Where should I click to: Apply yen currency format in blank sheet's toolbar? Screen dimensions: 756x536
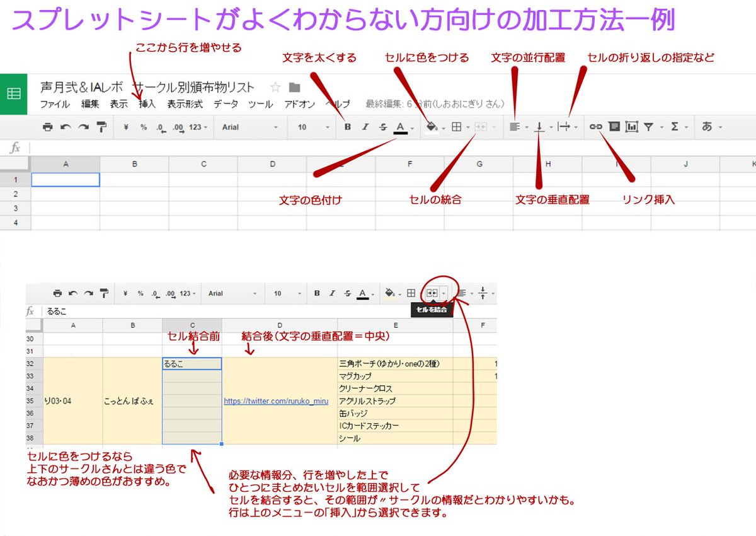click(126, 127)
